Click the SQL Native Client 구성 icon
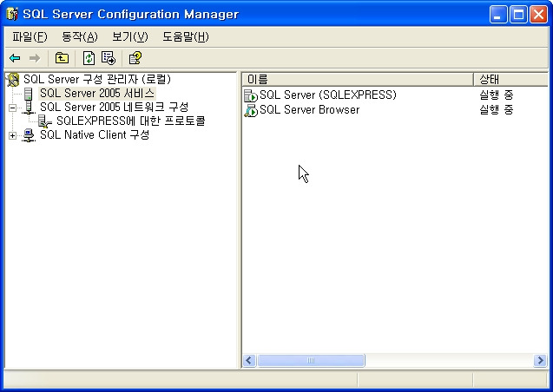Image resolution: width=553 pixels, height=392 pixels. 29,135
